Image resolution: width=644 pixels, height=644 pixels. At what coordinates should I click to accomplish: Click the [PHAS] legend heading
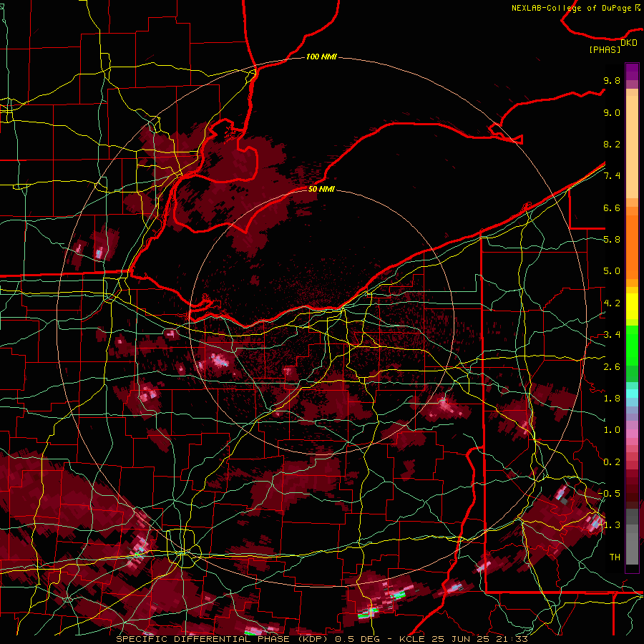tap(605, 50)
